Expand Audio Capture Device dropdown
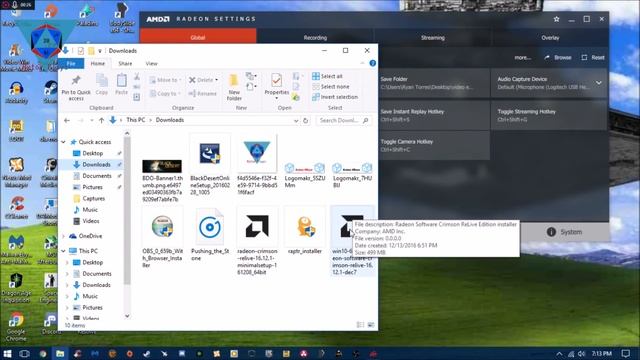Viewport: 640px width, 360px height. [598, 83]
